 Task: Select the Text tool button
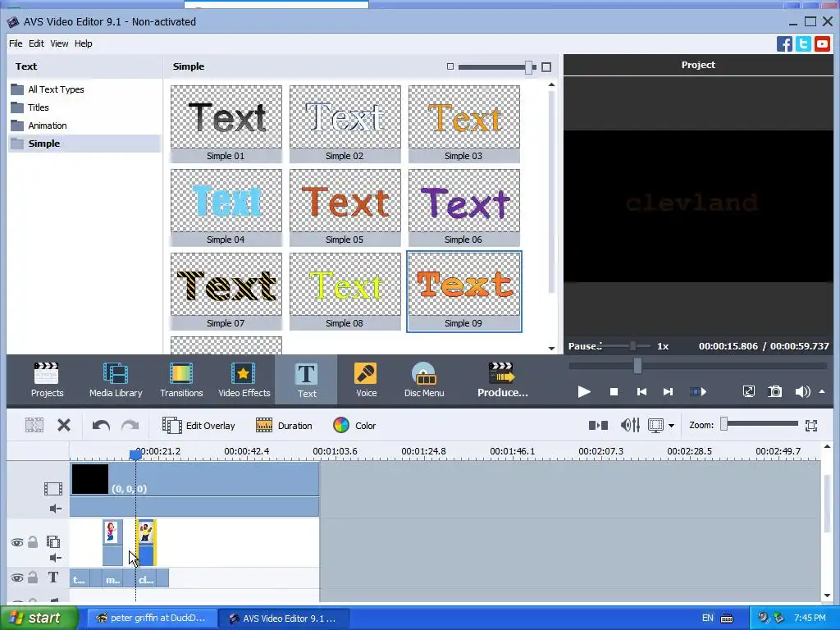pyautogui.click(x=307, y=380)
